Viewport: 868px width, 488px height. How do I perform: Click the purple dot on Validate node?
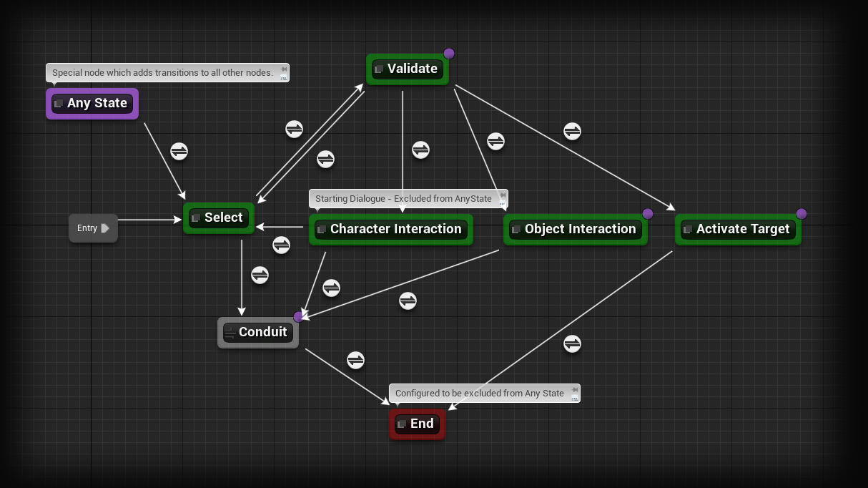[449, 54]
